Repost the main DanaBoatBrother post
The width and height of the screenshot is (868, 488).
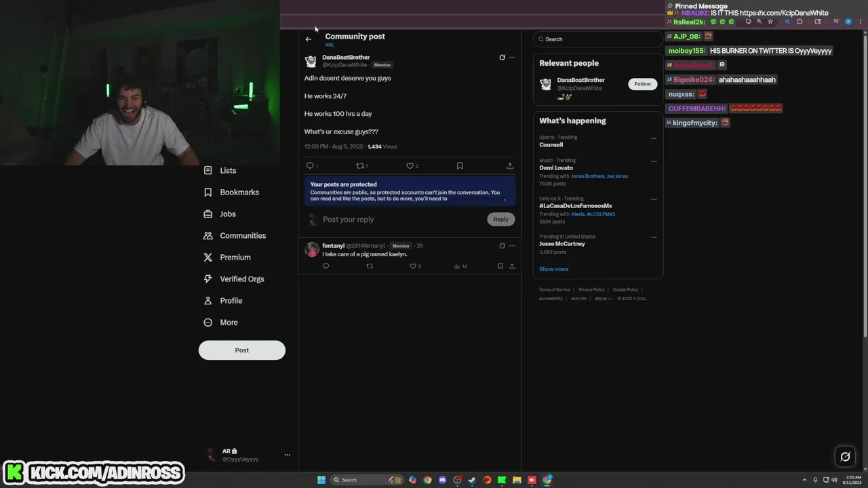(360, 166)
